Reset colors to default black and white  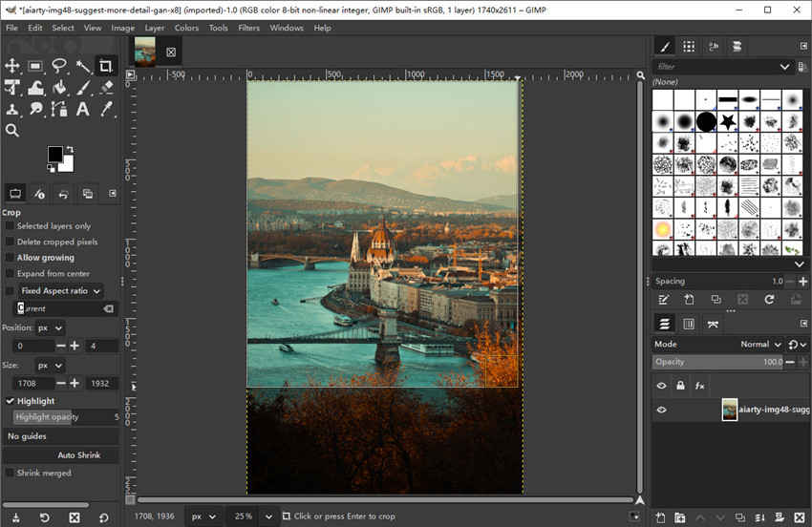point(51,168)
